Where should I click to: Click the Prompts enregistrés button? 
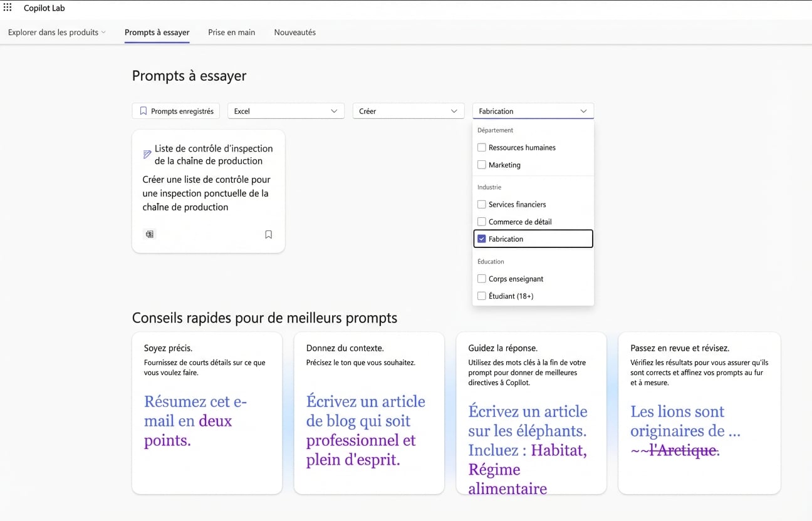point(175,110)
